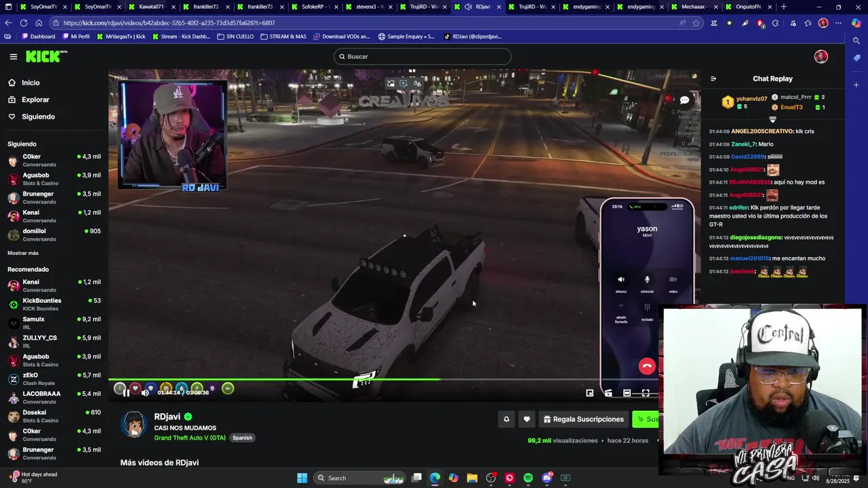Open KickBounties recommended channel
868x488 pixels.
[x=54, y=304]
